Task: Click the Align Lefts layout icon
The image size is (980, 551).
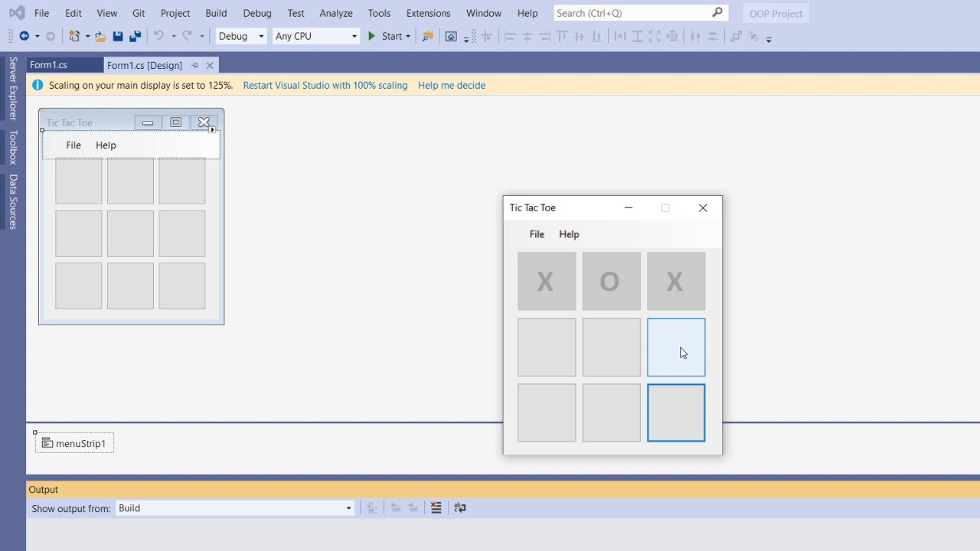Action: (x=510, y=36)
